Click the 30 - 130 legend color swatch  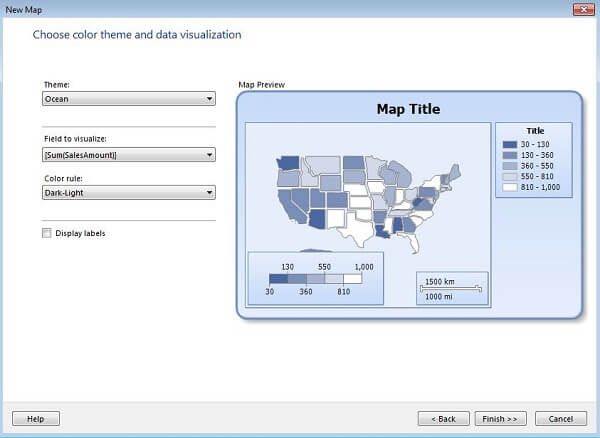pyautogui.click(x=509, y=145)
